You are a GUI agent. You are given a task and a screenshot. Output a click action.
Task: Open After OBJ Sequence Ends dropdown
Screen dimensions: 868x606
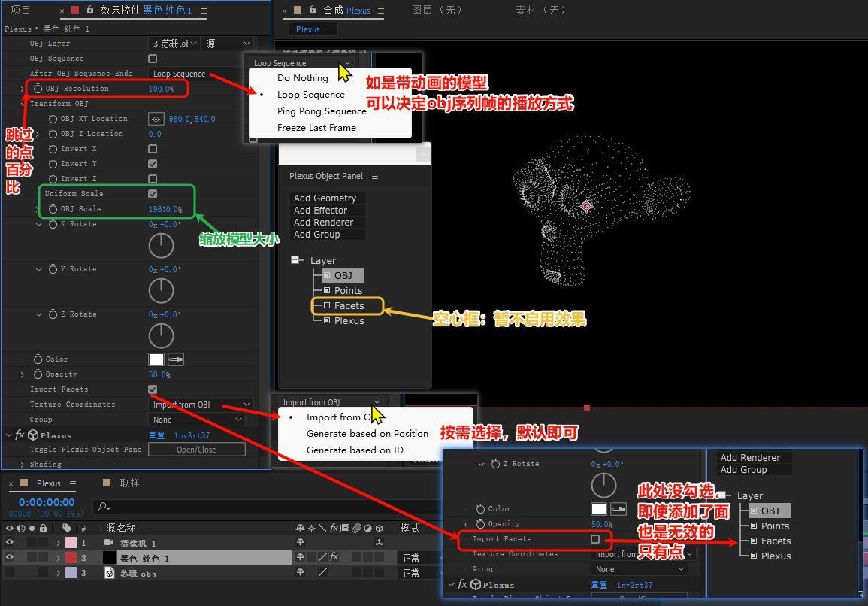click(196, 74)
